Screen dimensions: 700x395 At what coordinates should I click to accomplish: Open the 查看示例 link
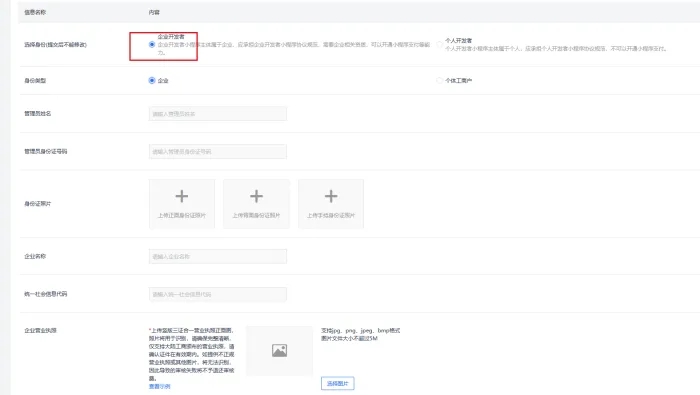click(x=159, y=387)
